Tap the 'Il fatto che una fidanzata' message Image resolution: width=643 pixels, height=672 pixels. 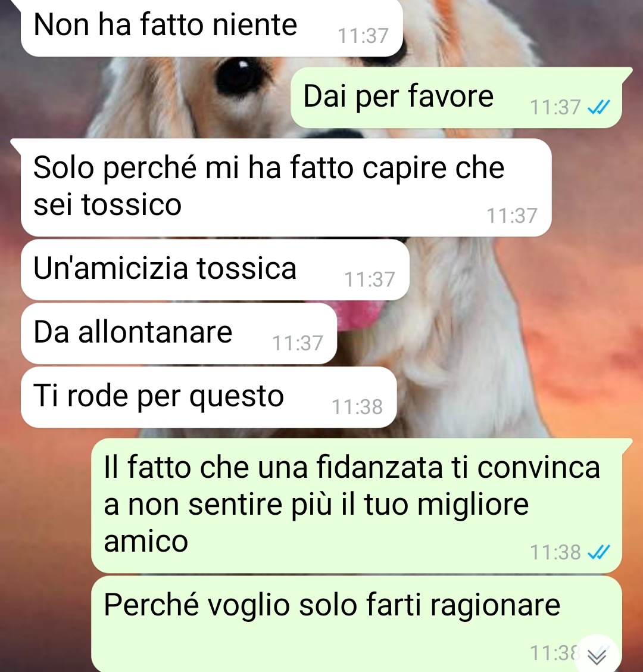[x=357, y=506]
